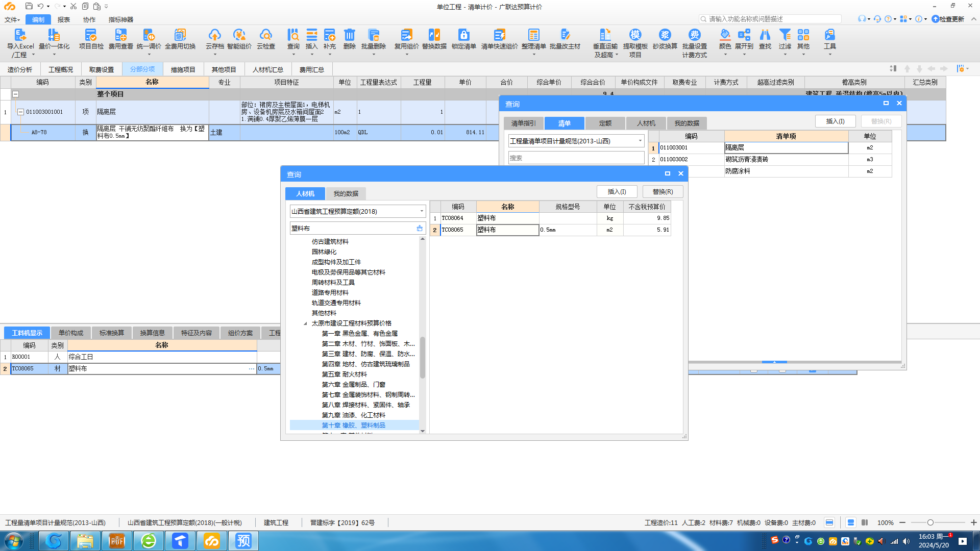Open 标准换算 bottom panel tab

[x=111, y=333]
